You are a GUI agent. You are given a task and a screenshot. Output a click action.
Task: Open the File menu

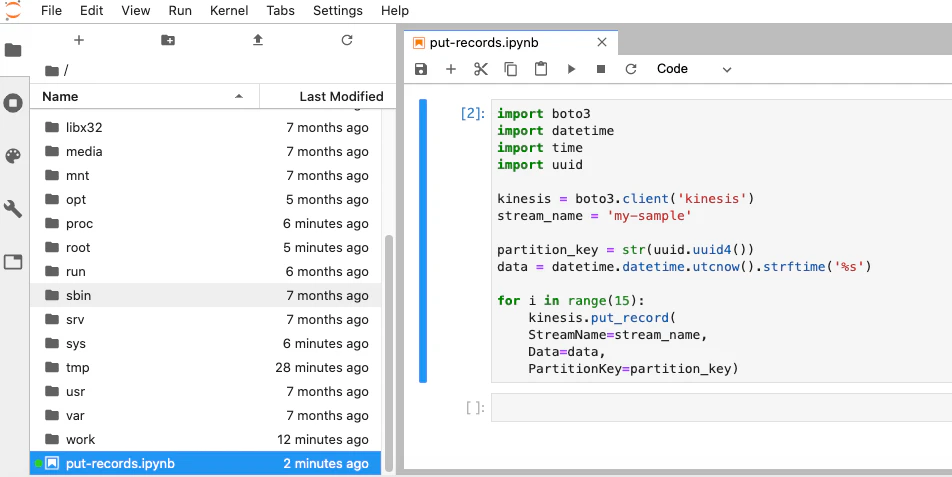click(52, 10)
